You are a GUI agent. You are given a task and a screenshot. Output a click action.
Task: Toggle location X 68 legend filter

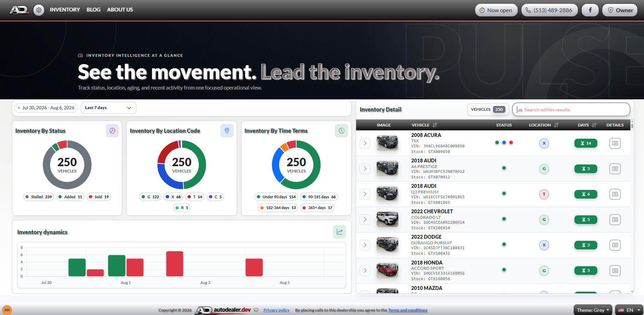pos(173,197)
